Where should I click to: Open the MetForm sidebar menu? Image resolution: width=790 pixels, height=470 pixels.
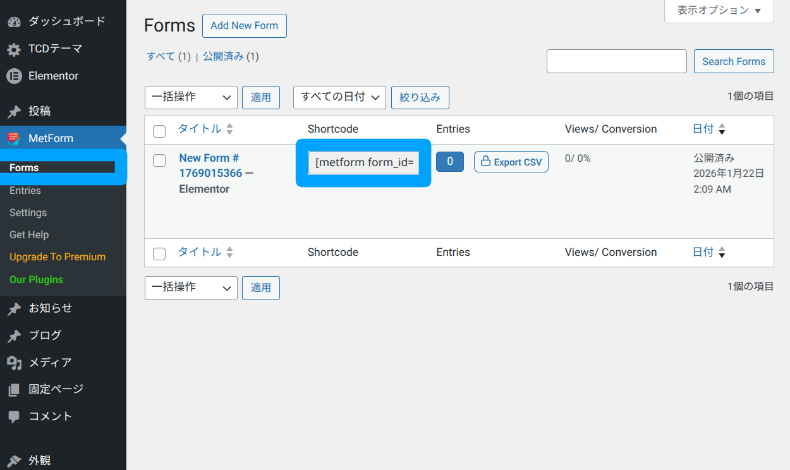coord(51,138)
